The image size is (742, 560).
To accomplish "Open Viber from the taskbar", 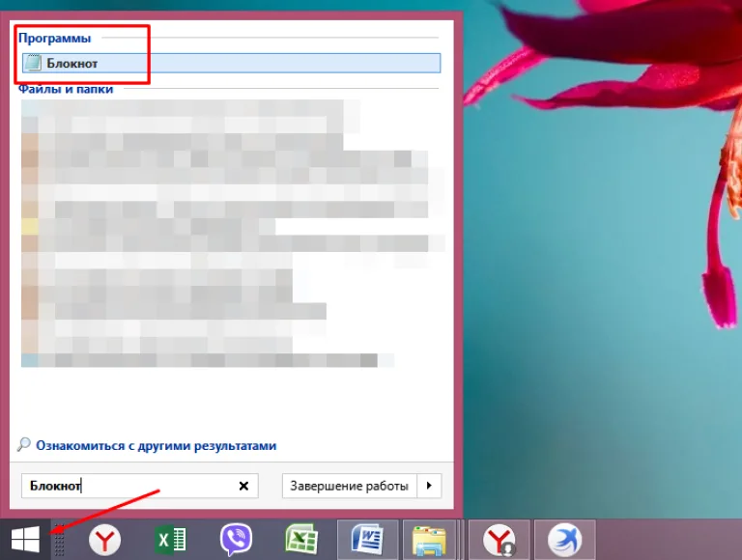I will click(x=236, y=540).
